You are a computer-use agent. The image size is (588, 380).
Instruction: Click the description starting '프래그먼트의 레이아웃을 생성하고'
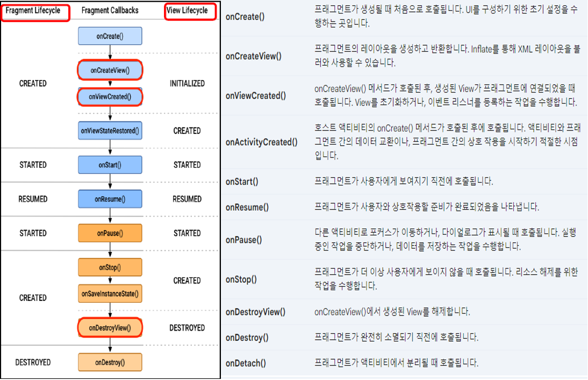pyautogui.click(x=447, y=55)
